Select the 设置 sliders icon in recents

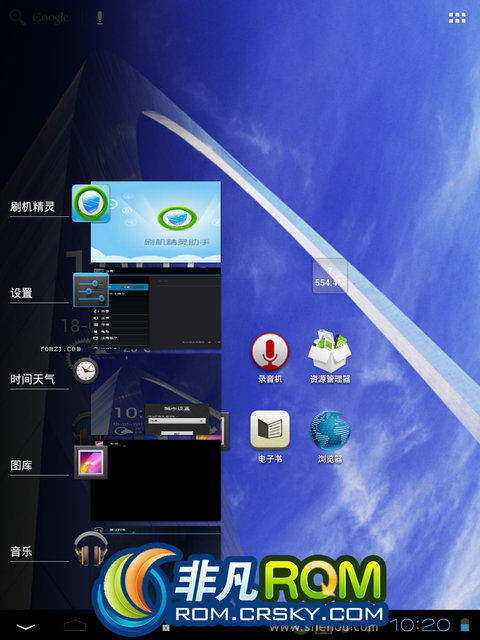(x=91, y=290)
